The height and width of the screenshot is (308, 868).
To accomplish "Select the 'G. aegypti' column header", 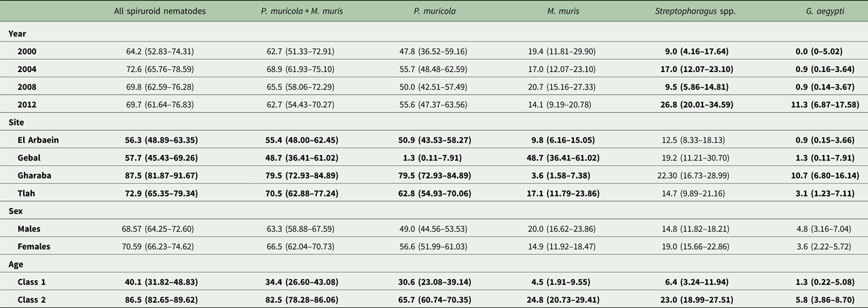I will [820, 12].
